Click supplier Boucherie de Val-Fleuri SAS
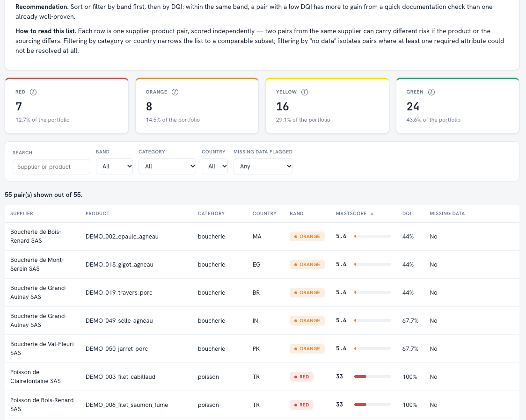This screenshot has height=420, width=526. pos(42,348)
